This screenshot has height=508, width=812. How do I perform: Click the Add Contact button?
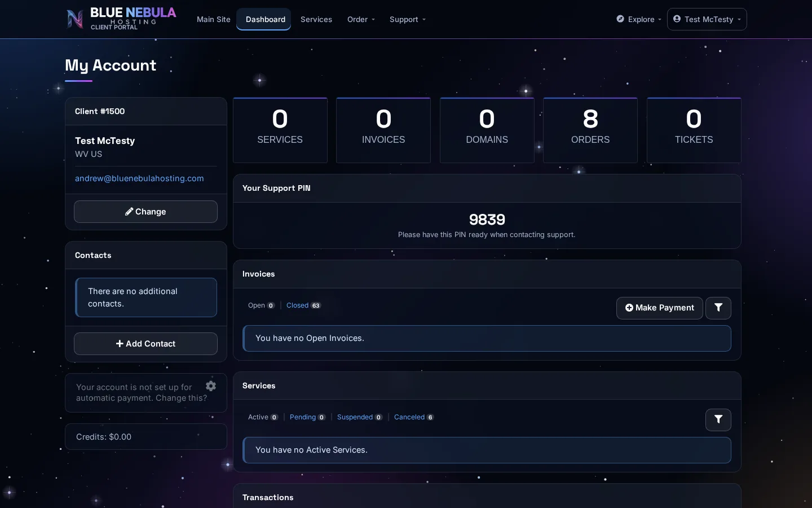(145, 344)
